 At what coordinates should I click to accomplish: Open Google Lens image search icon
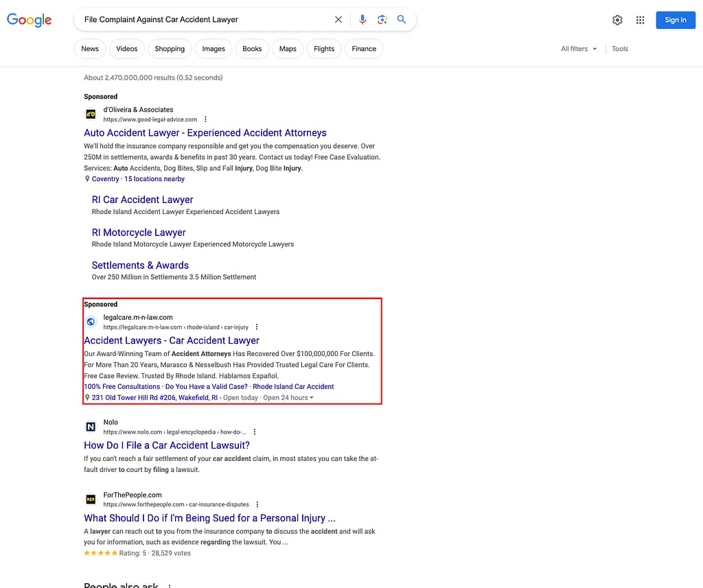382,20
